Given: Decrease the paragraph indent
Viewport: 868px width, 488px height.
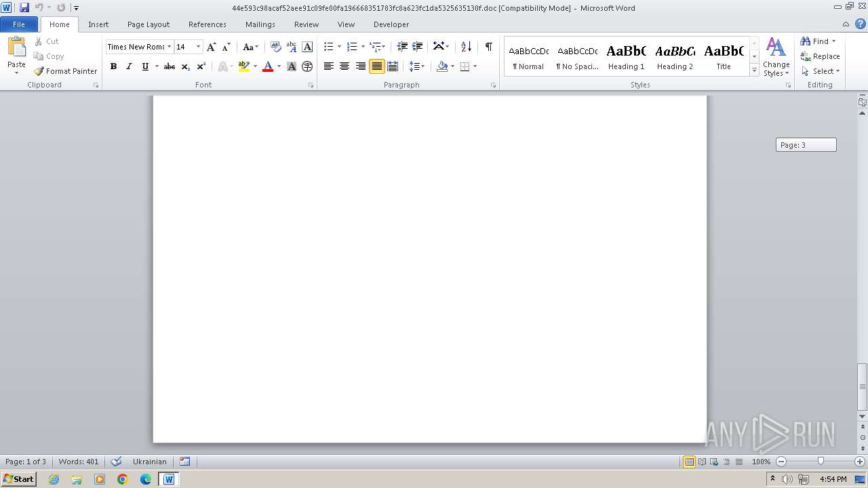Looking at the screenshot, I should pyautogui.click(x=402, y=47).
